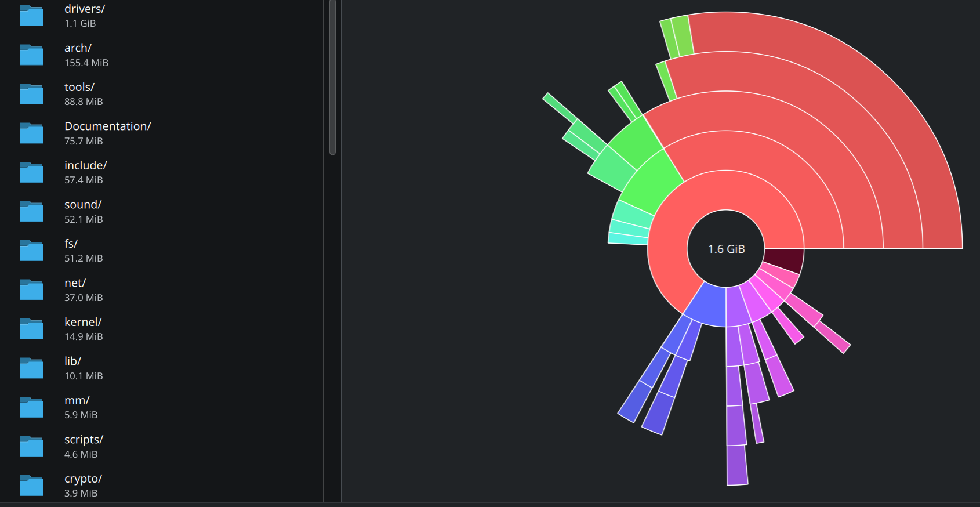Click the 1.1 GiB size value

point(80,23)
